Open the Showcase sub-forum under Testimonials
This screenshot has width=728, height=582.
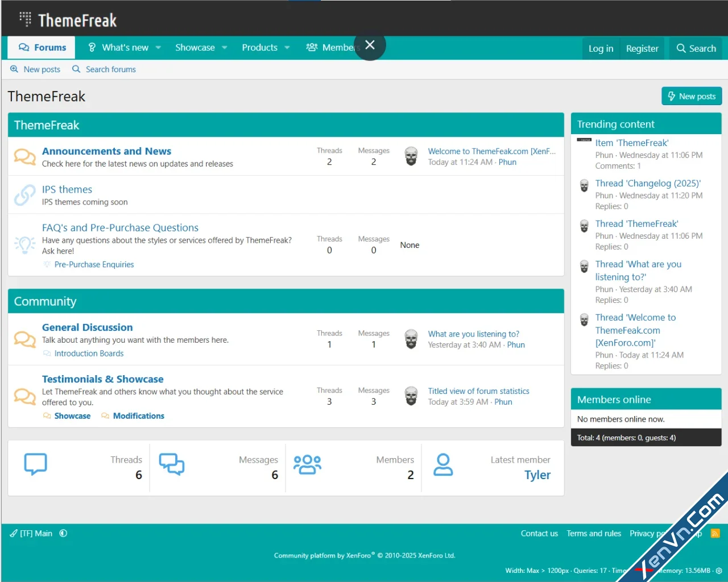pos(72,416)
